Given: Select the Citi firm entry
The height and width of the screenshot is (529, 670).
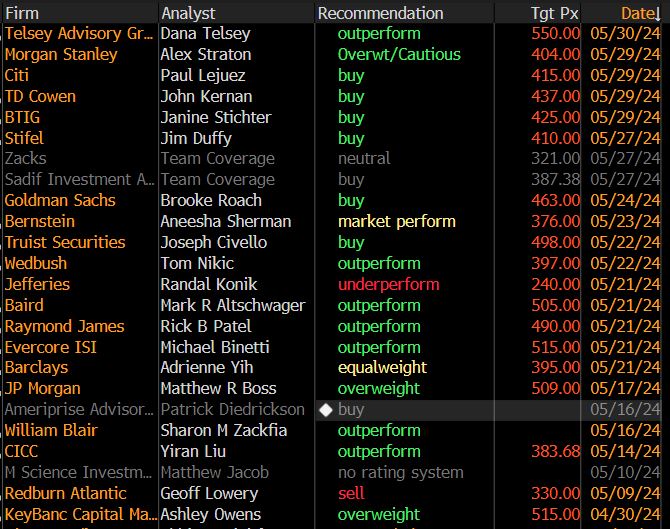Looking at the screenshot, I should (x=17, y=75).
